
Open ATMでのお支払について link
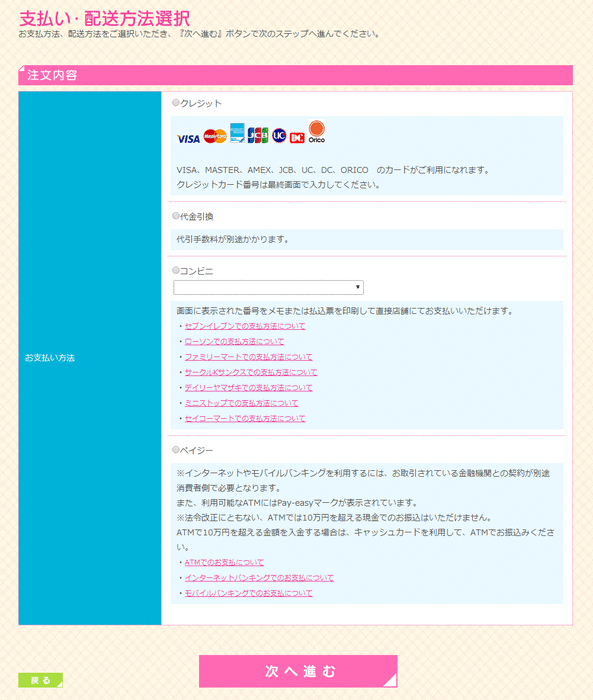224,562
